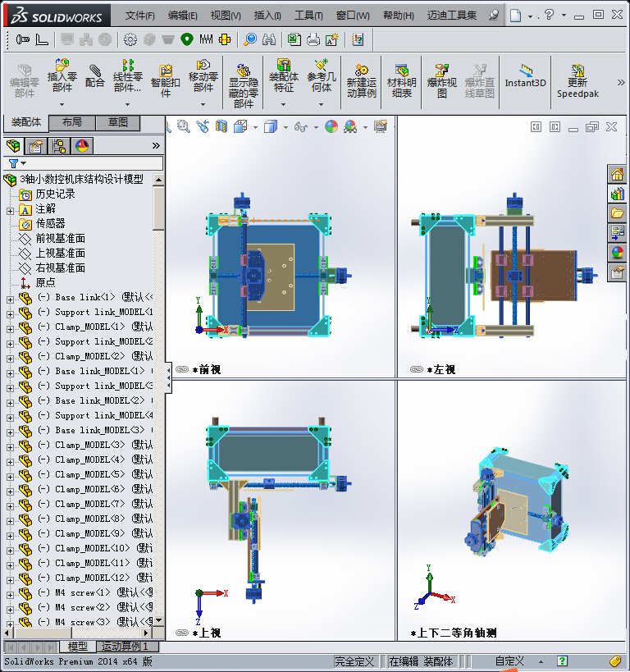Select the Move Component (移动零部件) tool
Screen dimensions: 630x672
[203, 75]
